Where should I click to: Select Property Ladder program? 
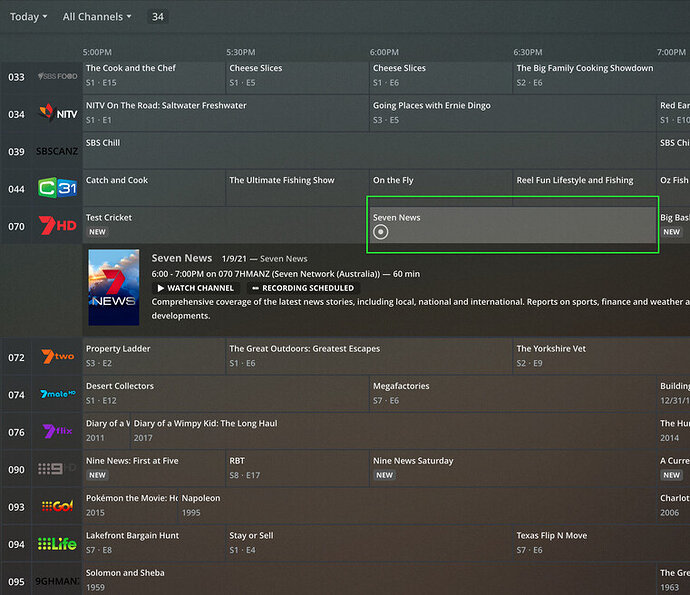[154, 356]
